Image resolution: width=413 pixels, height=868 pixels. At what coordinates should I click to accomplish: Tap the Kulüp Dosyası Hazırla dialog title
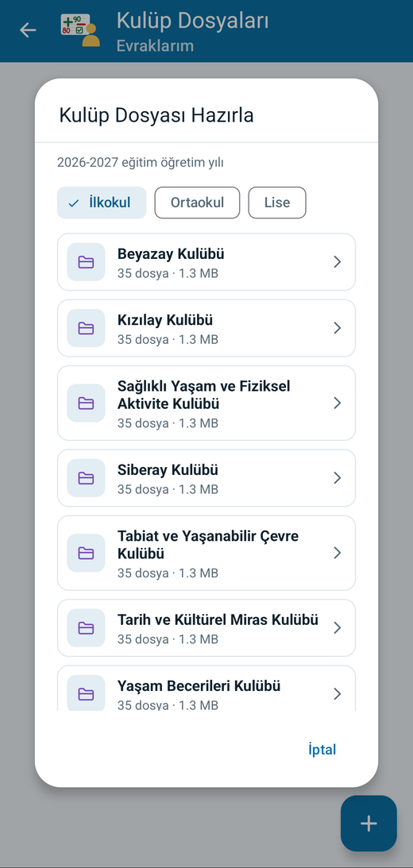[156, 116]
